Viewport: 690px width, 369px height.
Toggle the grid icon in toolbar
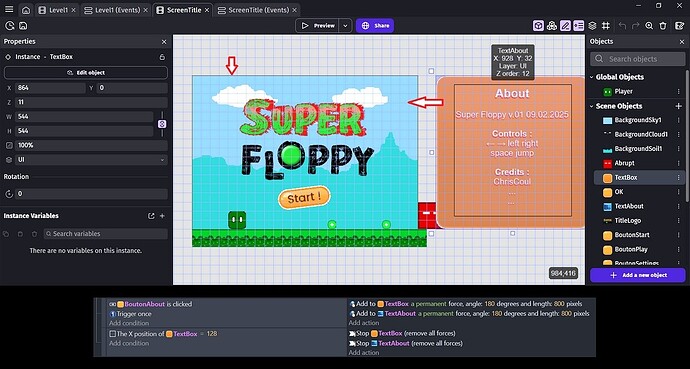(606, 26)
